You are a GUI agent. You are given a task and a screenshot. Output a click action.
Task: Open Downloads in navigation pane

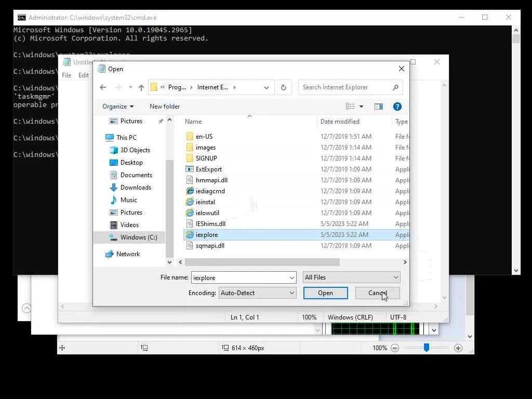[x=136, y=188]
